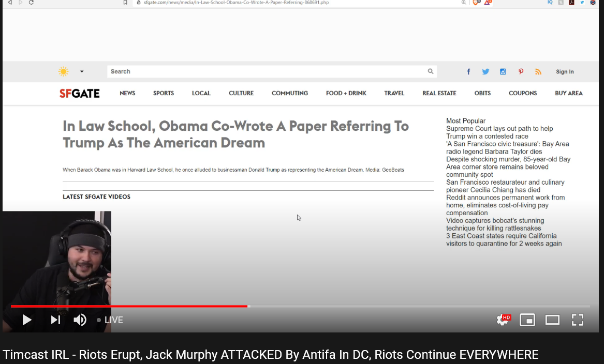Open the TRAVEL menu

[x=394, y=93]
